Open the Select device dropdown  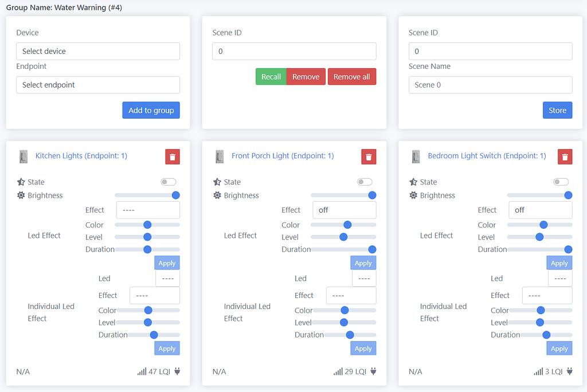98,51
